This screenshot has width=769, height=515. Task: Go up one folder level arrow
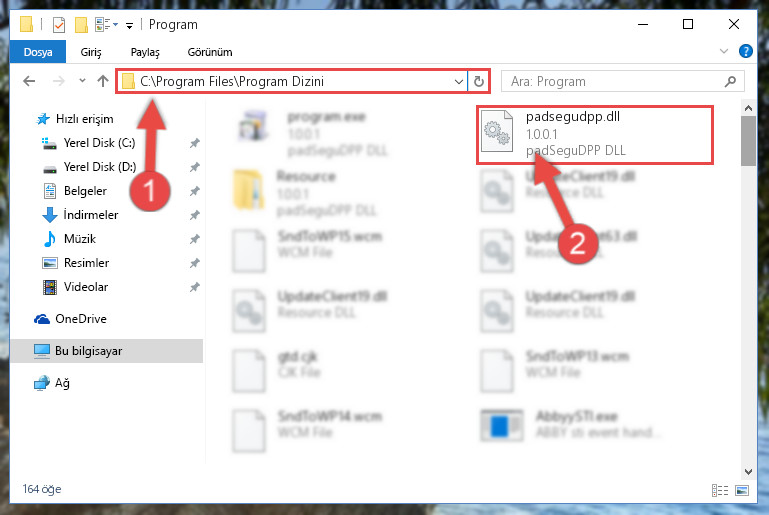pos(103,81)
